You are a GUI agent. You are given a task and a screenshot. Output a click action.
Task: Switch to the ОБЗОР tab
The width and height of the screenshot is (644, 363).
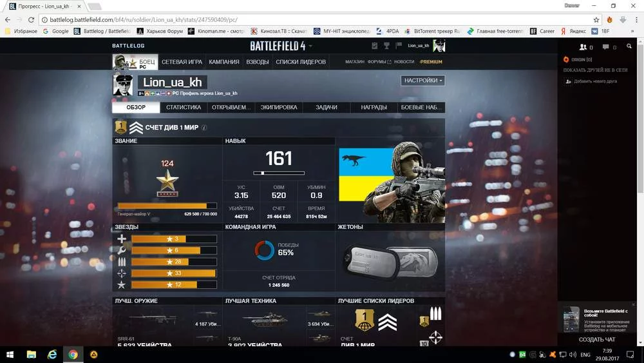pyautogui.click(x=136, y=107)
